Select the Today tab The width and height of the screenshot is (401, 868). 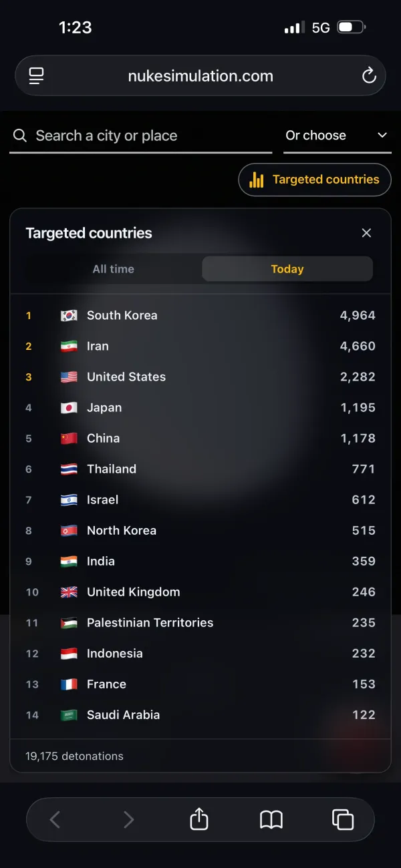(x=287, y=269)
